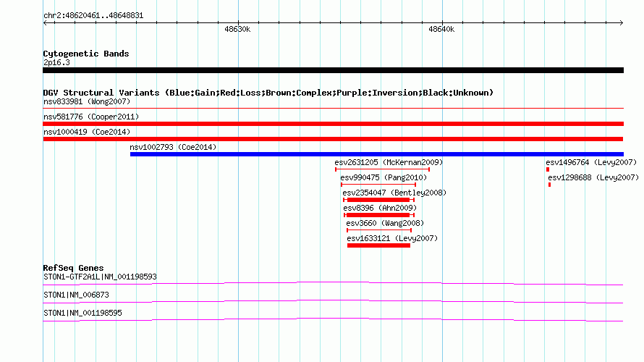The width and height of the screenshot is (644, 362).
Task: Select the esv990475 variant line
Action: click(x=378, y=185)
